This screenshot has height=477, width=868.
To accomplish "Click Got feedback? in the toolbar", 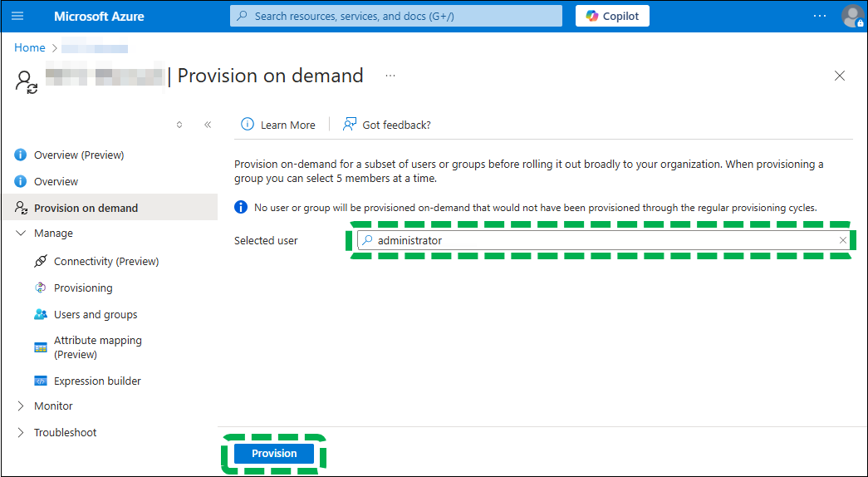I will pyautogui.click(x=387, y=125).
